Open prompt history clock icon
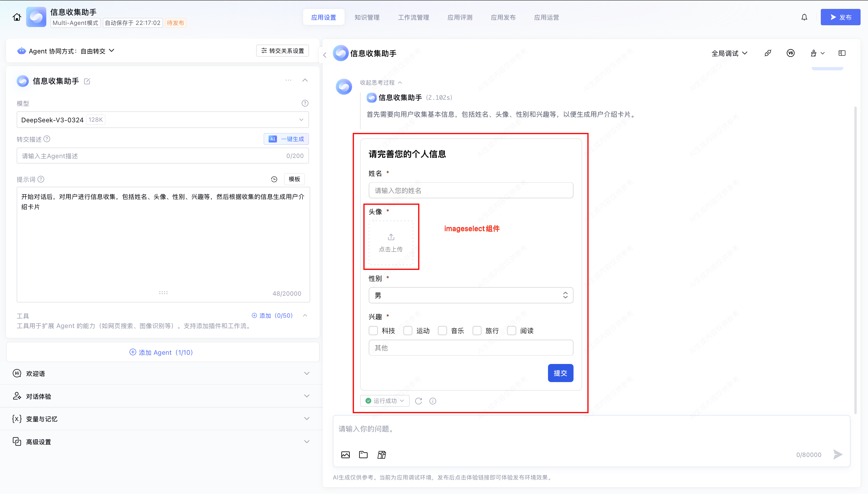Viewport: 868px width, 494px height. [274, 179]
